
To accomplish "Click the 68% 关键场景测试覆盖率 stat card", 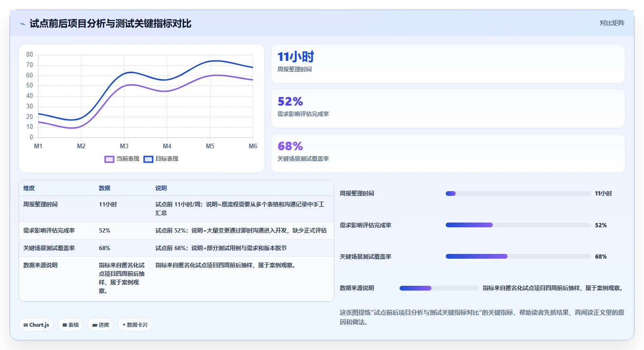I will click(448, 153).
